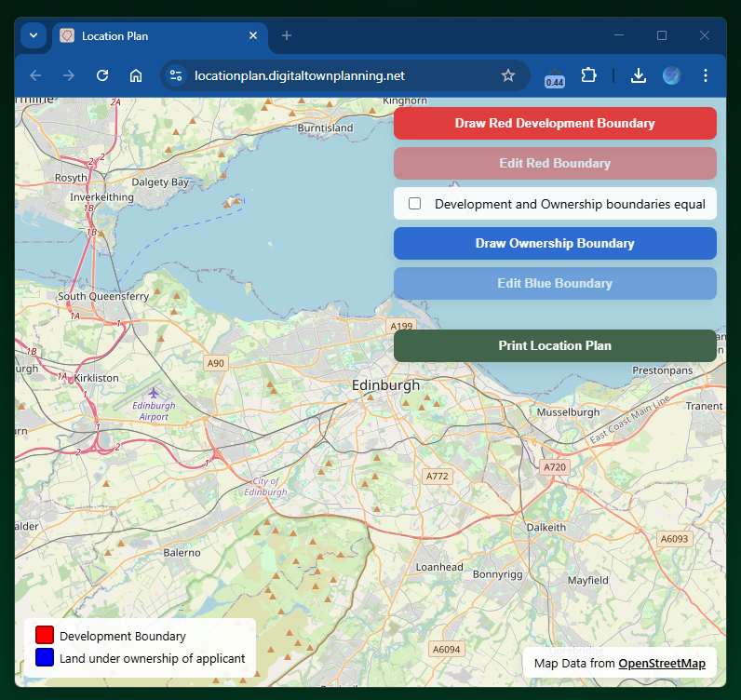Click the extension badge showing 0.44
This screenshot has height=700, width=741.
tap(555, 77)
